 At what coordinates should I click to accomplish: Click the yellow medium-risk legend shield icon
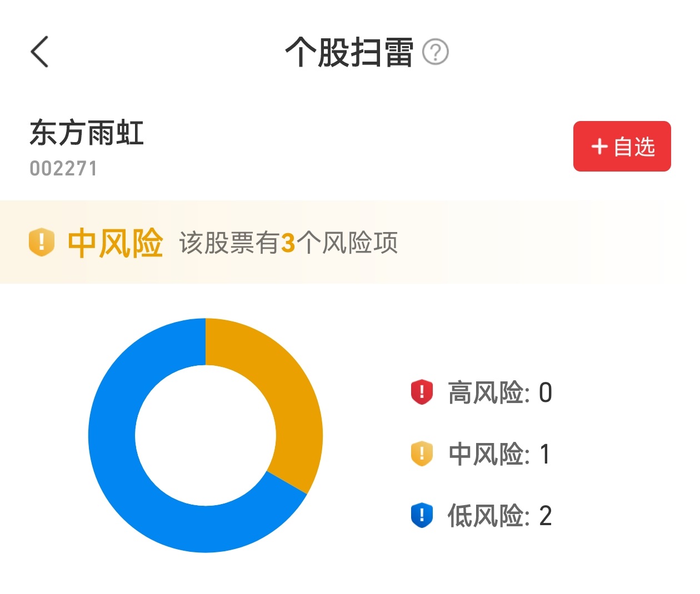tap(422, 454)
